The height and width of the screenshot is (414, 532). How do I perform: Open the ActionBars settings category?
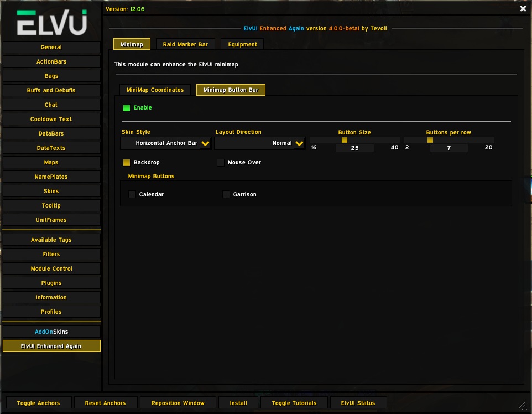[x=51, y=61]
